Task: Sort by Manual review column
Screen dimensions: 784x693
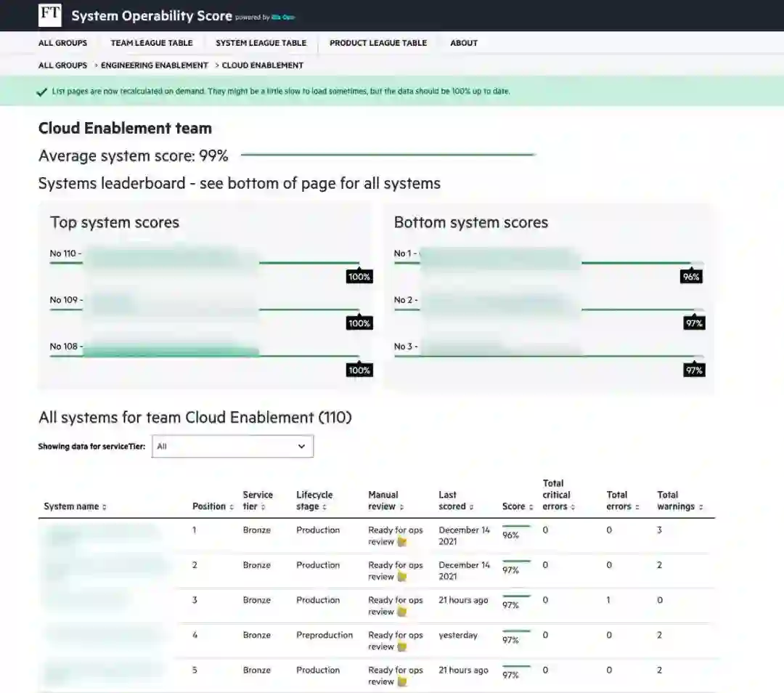Action: coord(401,507)
